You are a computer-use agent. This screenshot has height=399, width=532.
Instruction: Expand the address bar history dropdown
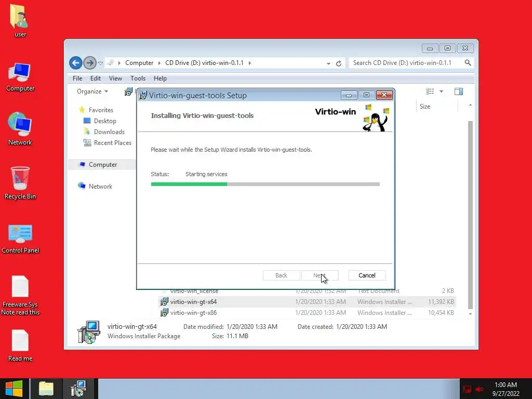pos(328,63)
